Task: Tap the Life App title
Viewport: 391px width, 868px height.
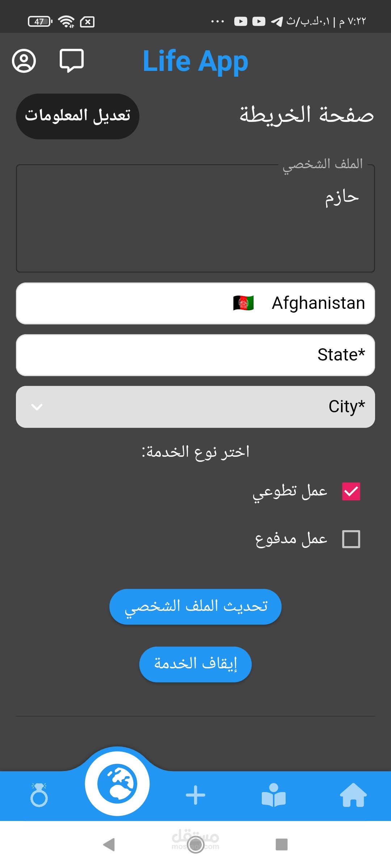Action: click(195, 61)
